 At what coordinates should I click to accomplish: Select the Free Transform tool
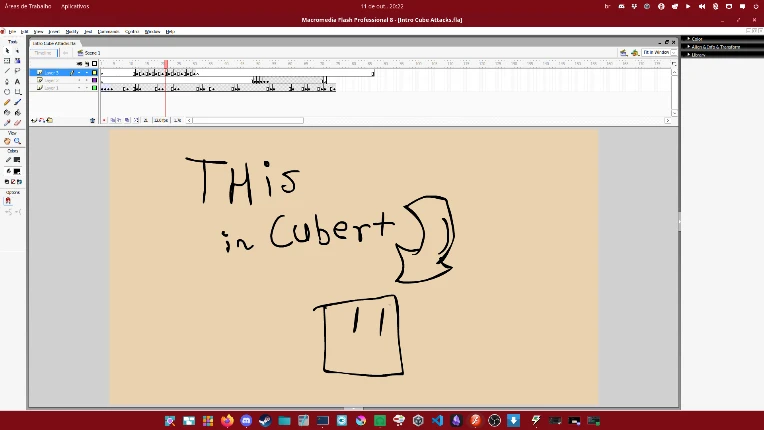(7, 61)
